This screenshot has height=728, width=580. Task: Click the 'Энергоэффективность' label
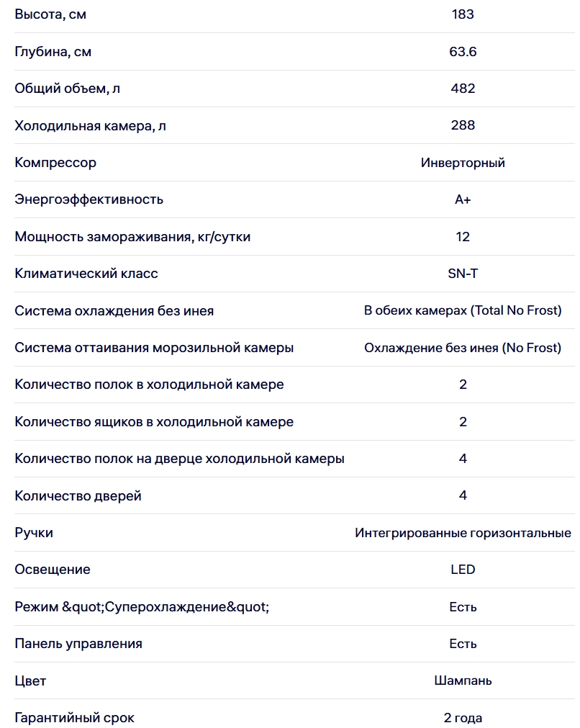(89, 199)
